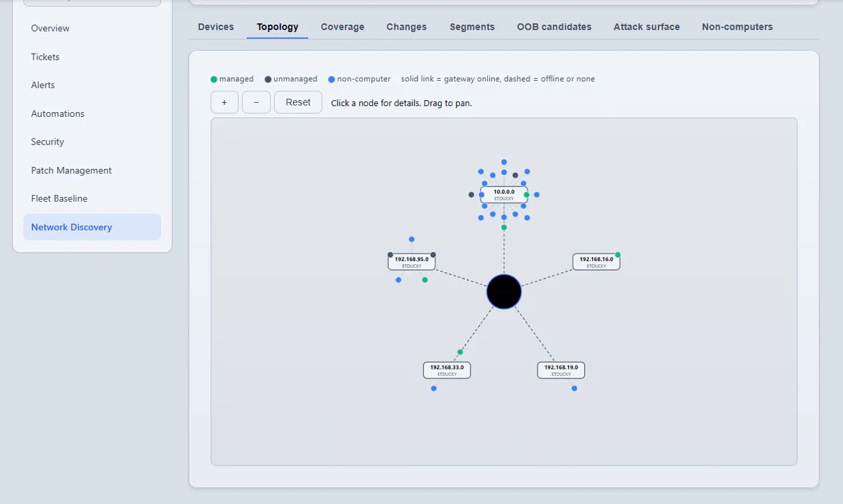The image size is (843, 504).
Task: Click the "unmanaged" legend label
Action: pos(295,79)
